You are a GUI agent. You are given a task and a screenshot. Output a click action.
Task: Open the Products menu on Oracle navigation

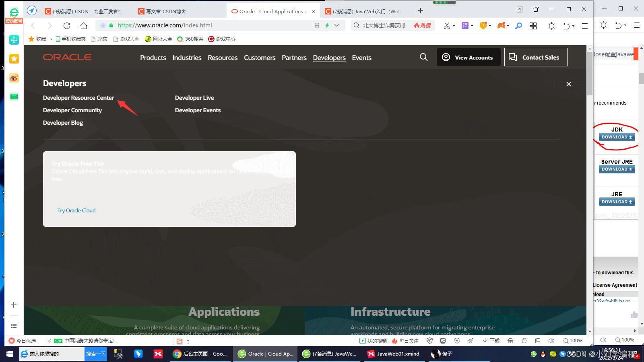[153, 58]
